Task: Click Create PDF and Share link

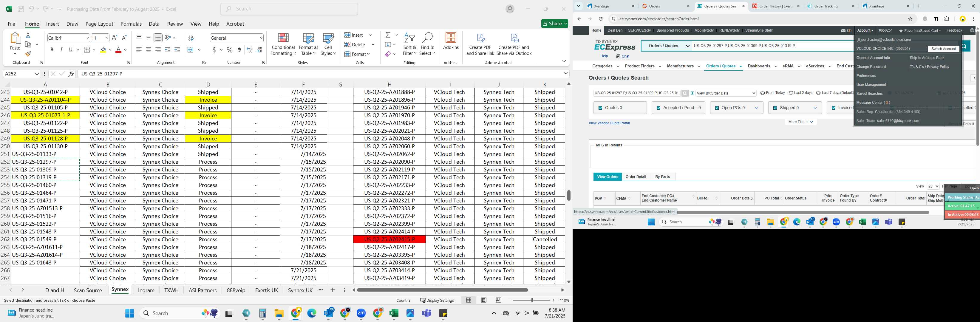Action: 480,44
